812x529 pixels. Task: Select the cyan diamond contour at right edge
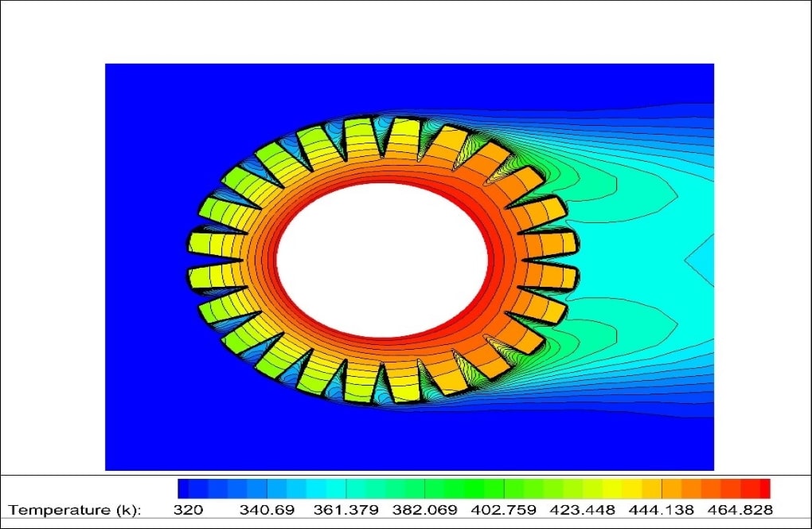(701, 260)
